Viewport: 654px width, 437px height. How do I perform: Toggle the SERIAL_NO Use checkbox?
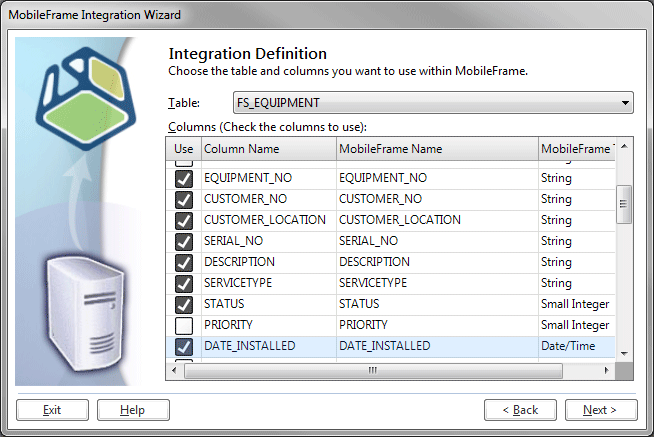[x=184, y=241]
